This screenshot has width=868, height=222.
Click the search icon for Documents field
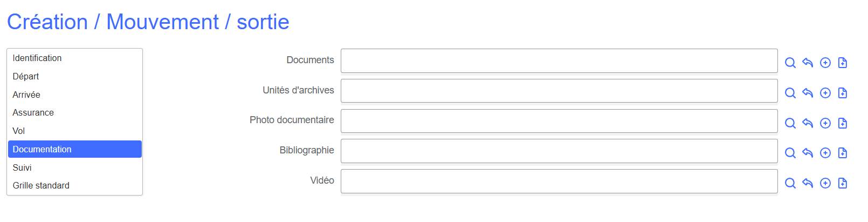pyautogui.click(x=790, y=63)
